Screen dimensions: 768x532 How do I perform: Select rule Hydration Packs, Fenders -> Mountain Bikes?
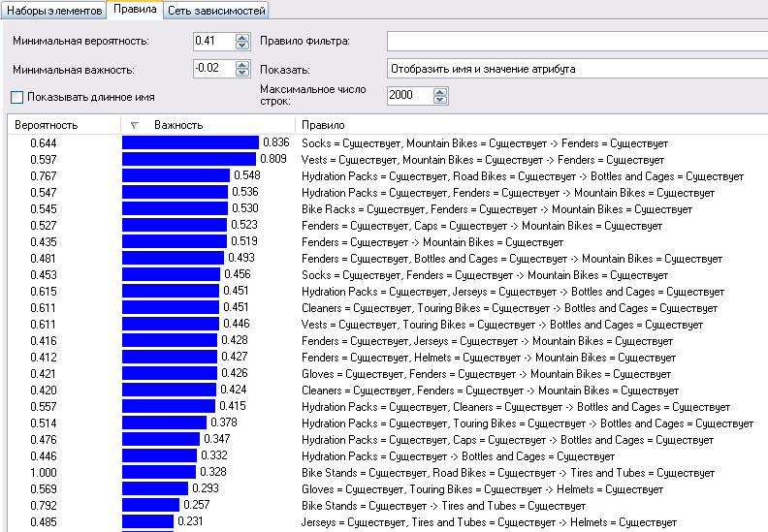click(x=508, y=193)
